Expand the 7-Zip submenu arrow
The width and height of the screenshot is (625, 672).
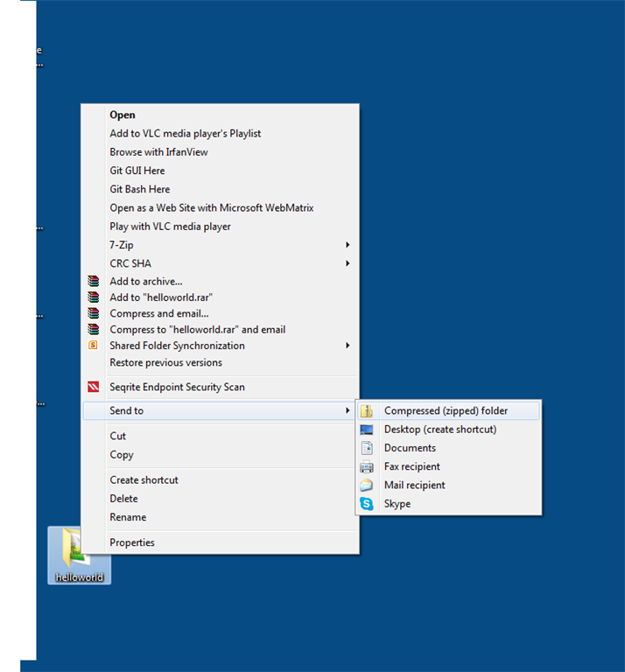348,245
